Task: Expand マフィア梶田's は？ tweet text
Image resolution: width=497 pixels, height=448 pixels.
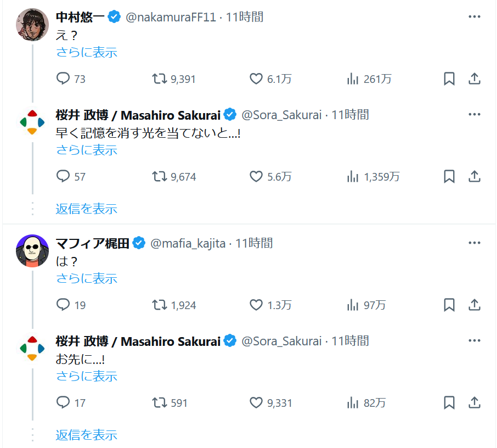Action: (x=87, y=278)
